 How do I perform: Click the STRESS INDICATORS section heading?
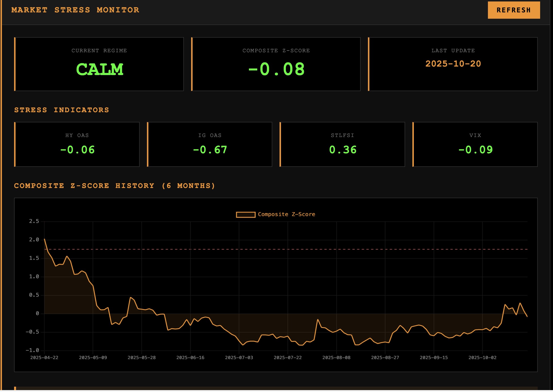click(62, 110)
